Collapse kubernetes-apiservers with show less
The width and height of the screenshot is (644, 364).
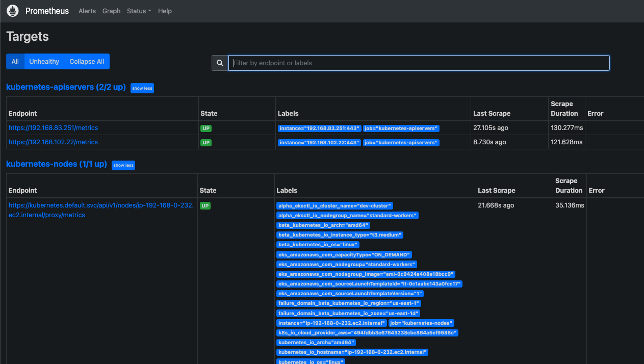click(142, 88)
